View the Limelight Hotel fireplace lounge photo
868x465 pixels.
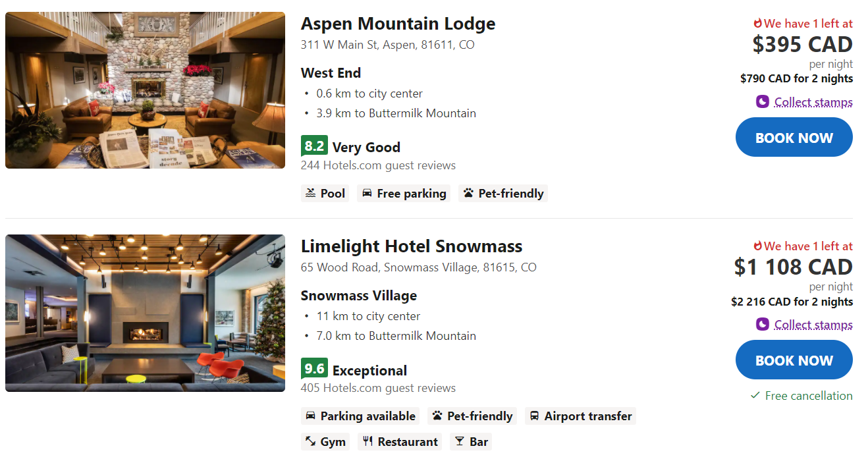[x=145, y=313]
